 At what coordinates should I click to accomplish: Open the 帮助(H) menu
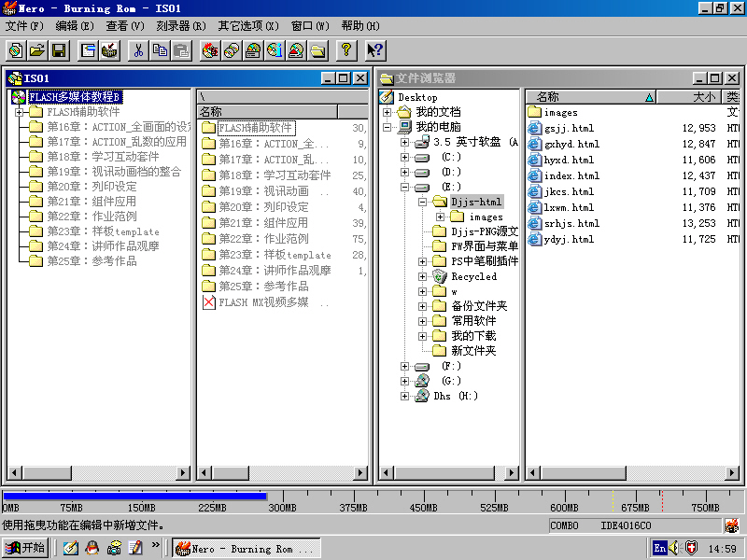[x=360, y=26]
